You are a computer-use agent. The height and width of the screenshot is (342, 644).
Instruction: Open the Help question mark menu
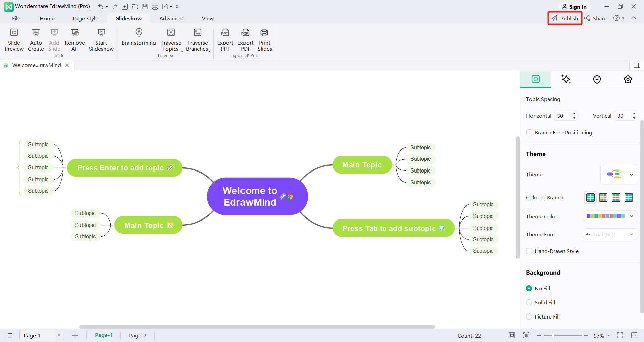click(619, 18)
